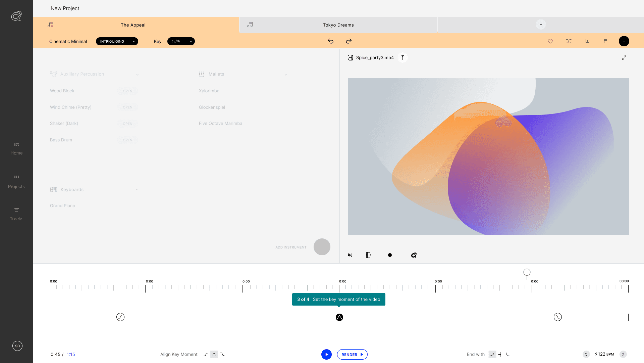
Task: Click the key moment timeline marker
Action: 339,317
